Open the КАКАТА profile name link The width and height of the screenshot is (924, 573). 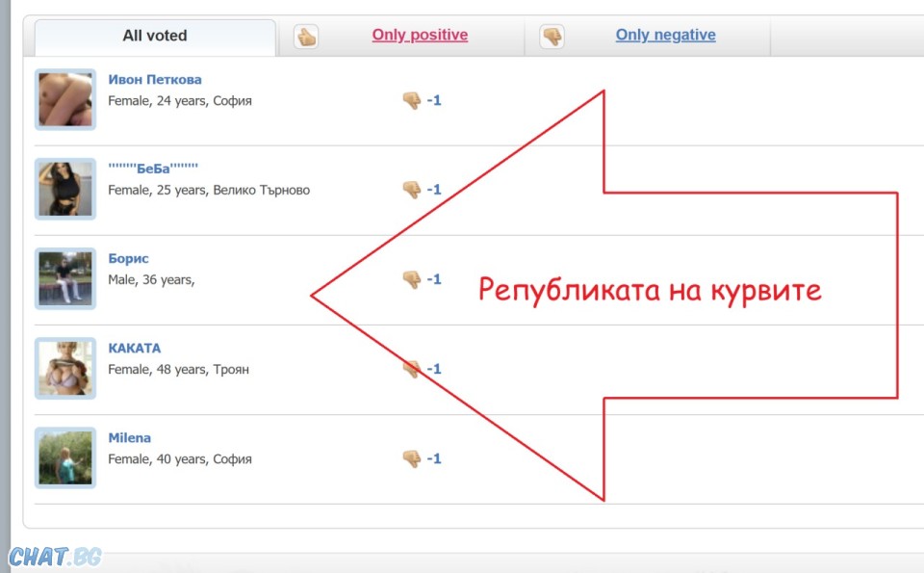tap(135, 349)
